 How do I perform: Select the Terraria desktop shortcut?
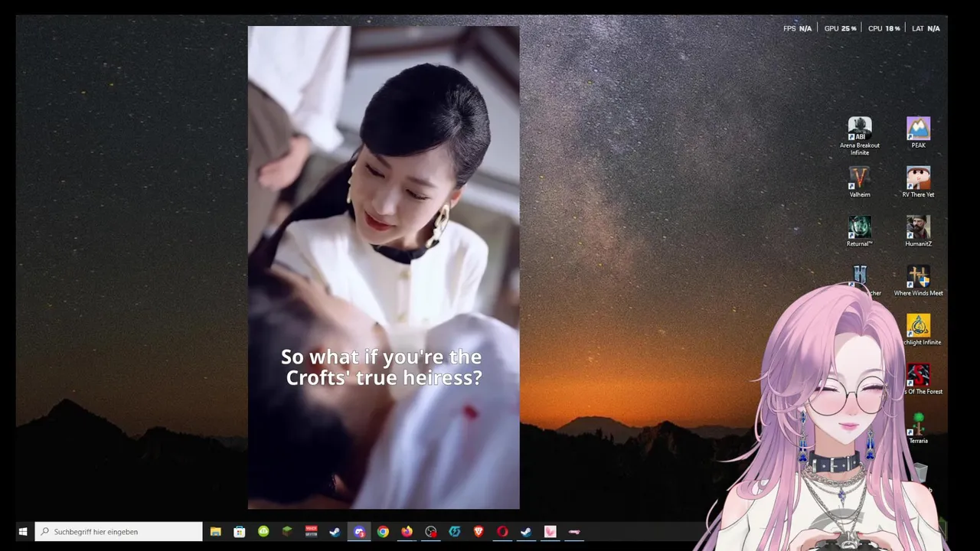pyautogui.click(x=919, y=429)
